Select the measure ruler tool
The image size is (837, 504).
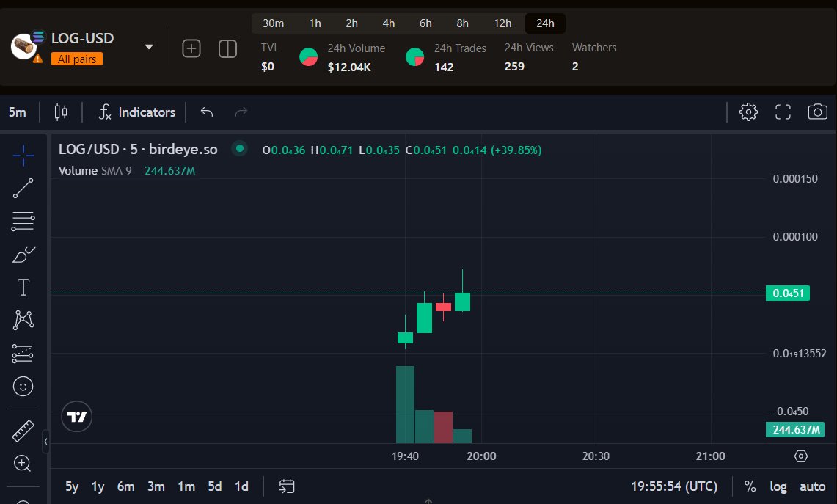(x=22, y=431)
